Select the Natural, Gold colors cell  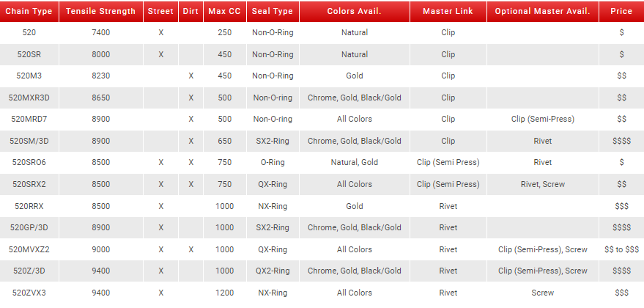tap(355, 163)
